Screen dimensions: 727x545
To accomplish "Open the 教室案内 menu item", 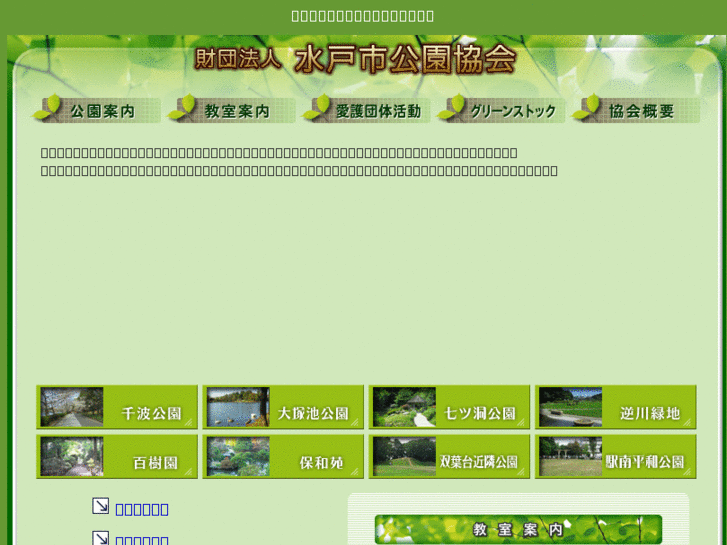I will point(231,109).
